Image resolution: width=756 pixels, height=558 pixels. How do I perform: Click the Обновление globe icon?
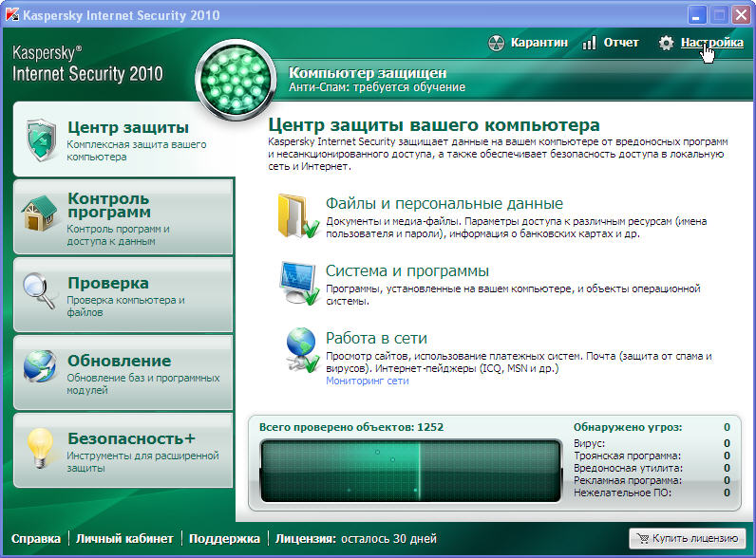tap(40, 366)
